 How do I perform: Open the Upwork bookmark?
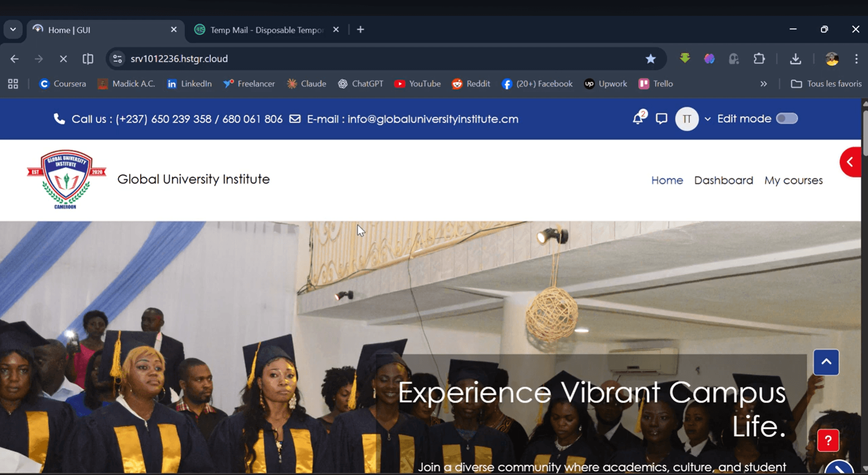point(605,84)
